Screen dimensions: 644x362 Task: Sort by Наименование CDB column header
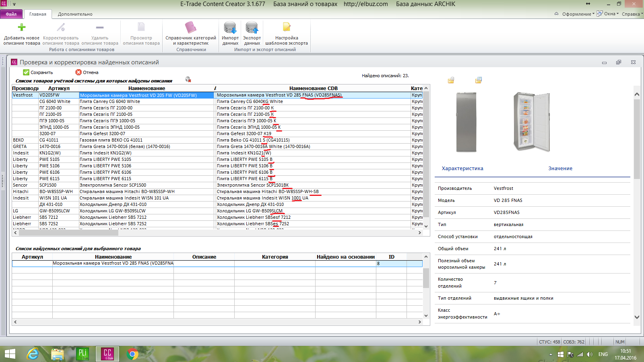[313, 88]
